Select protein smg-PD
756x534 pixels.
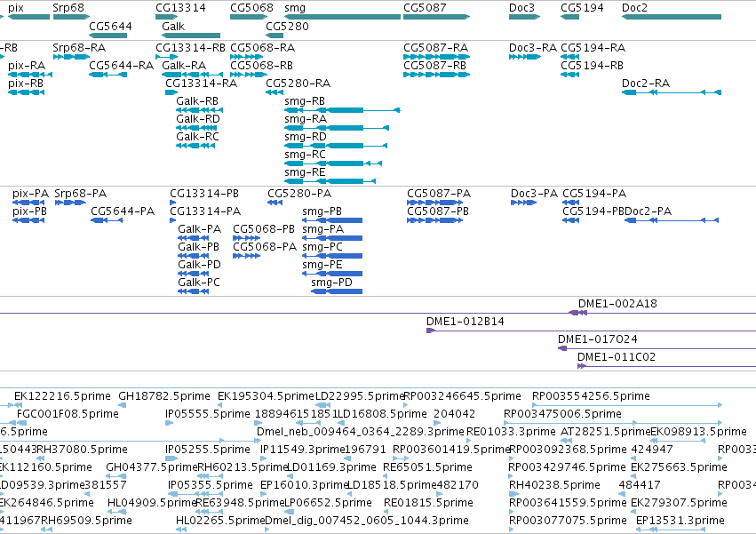337,291
